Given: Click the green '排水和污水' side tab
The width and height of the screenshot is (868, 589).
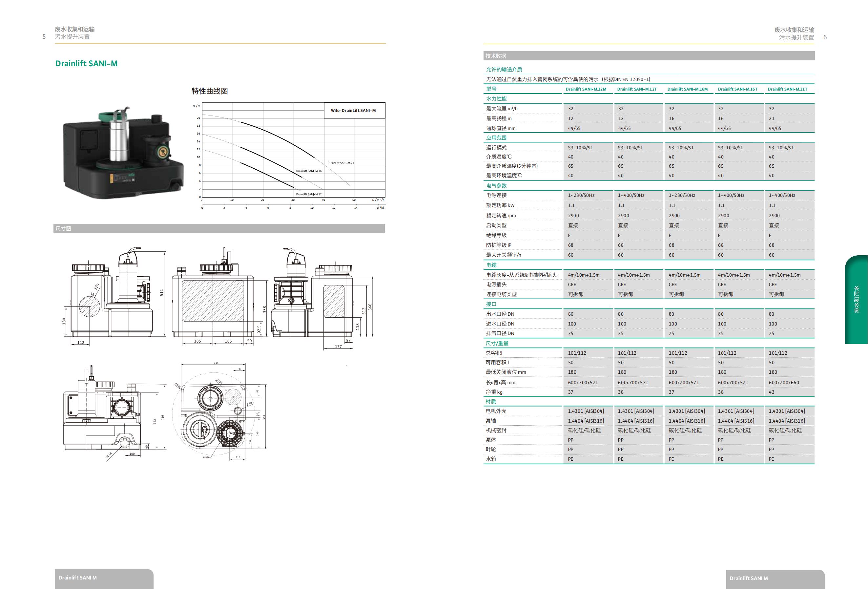Looking at the screenshot, I should 857,300.
